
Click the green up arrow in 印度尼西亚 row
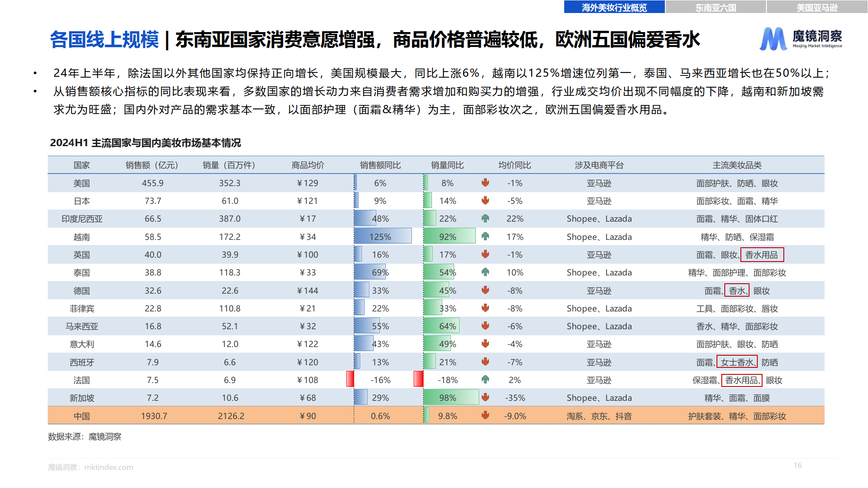click(485, 218)
